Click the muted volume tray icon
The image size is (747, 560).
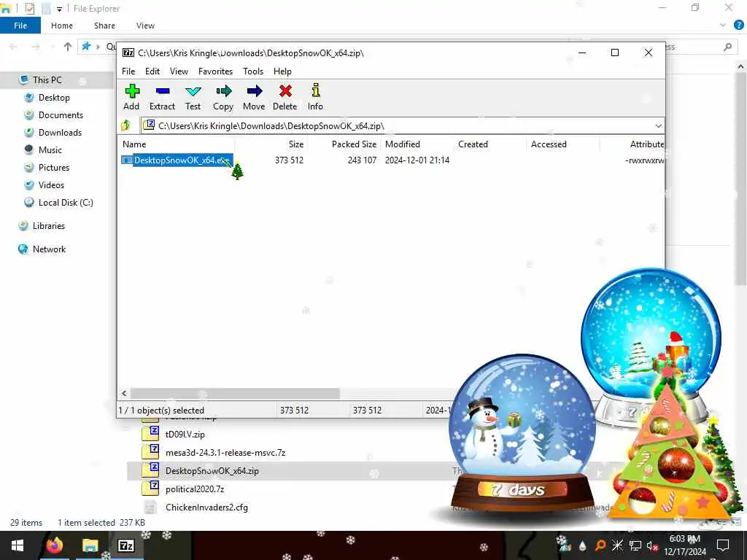pos(651,545)
